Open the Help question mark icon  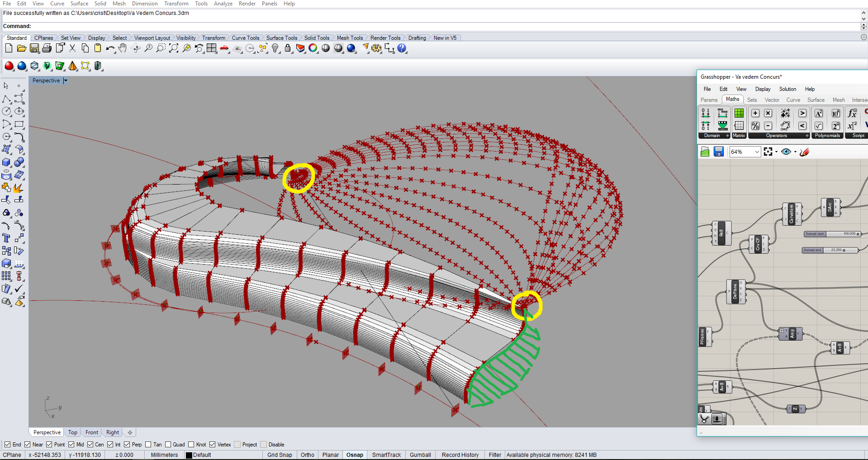point(402,48)
